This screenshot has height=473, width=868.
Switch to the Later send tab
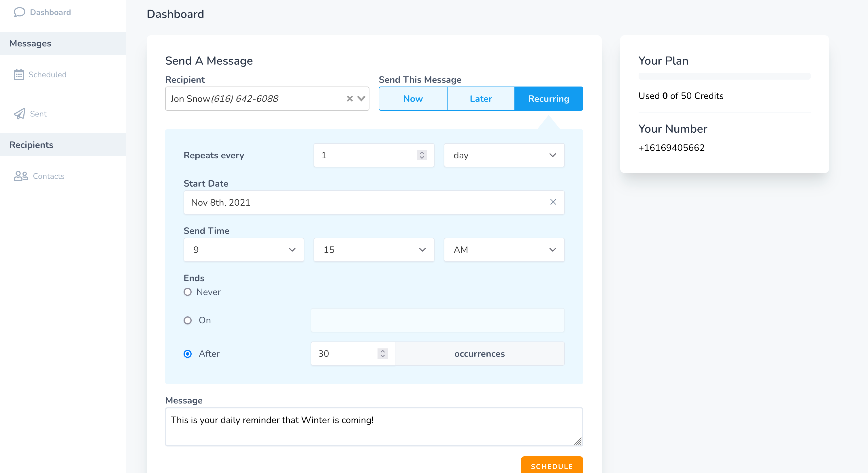click(x=480, y=99)
